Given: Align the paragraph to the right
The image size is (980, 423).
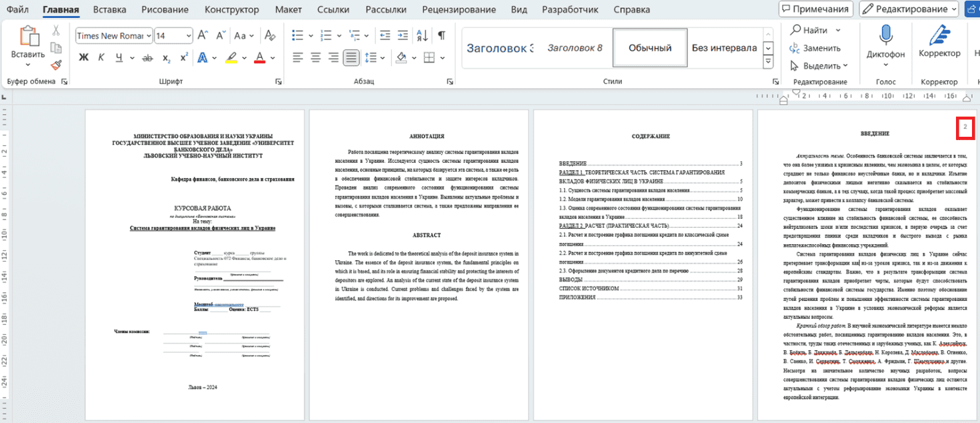Looking at the screenshot, I should point(333,57).
